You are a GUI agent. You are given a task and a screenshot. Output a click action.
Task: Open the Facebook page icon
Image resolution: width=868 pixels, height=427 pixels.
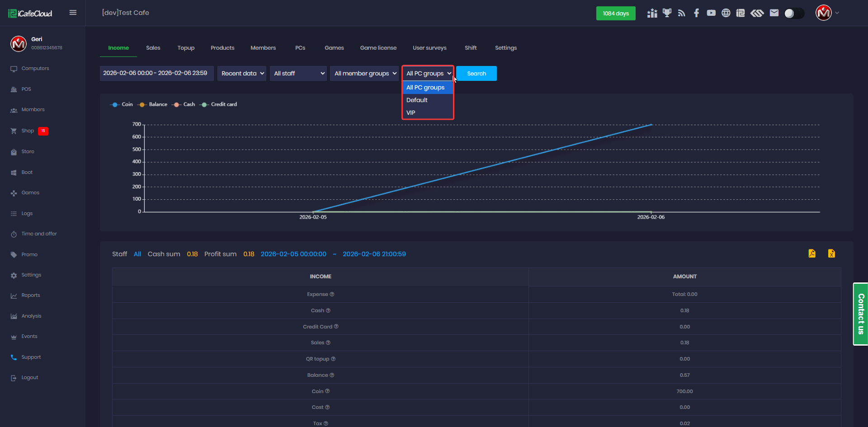click(696, 13)
